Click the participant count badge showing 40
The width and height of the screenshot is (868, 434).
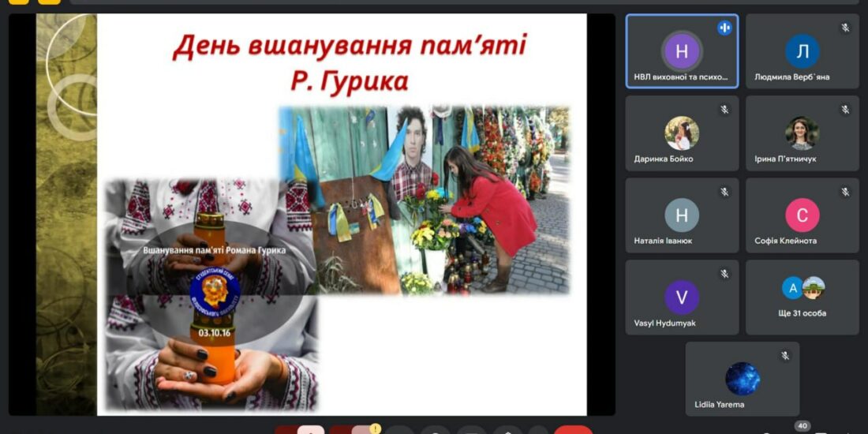coord(802,426)
